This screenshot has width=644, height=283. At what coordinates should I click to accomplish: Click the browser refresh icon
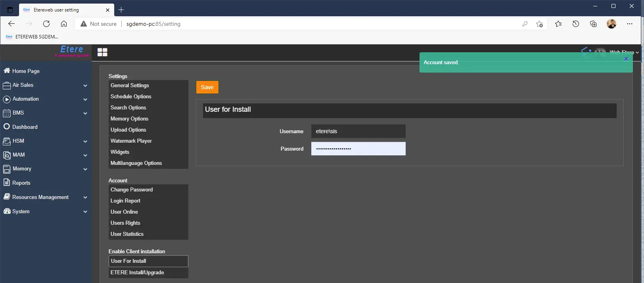(x=46, y=24)
